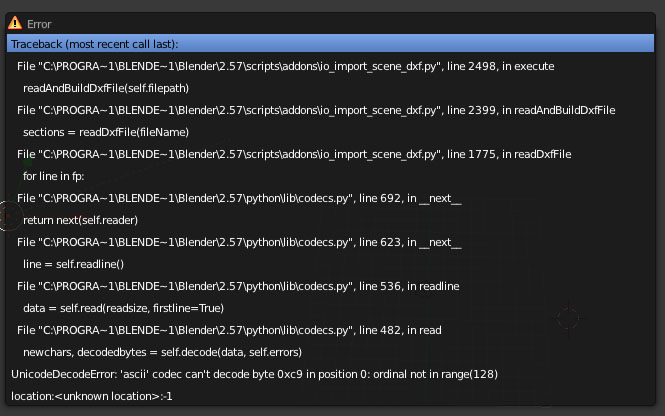This screenshot has width=665, height=416.
Task: Click the 'UnicodeDecodeError: 'ascii' codec' message row
Action: (330, 374)
